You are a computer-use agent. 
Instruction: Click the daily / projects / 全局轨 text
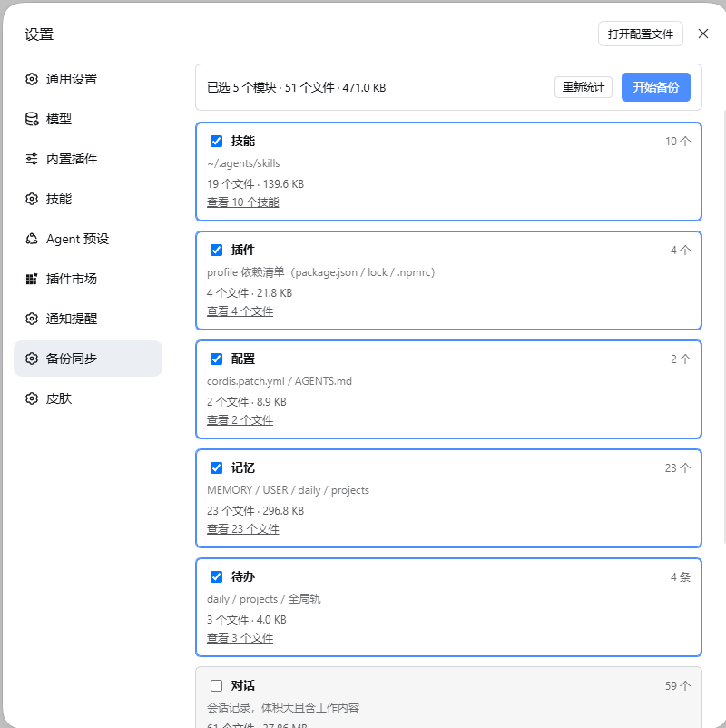pyautogui.click(x=264, y=599)
